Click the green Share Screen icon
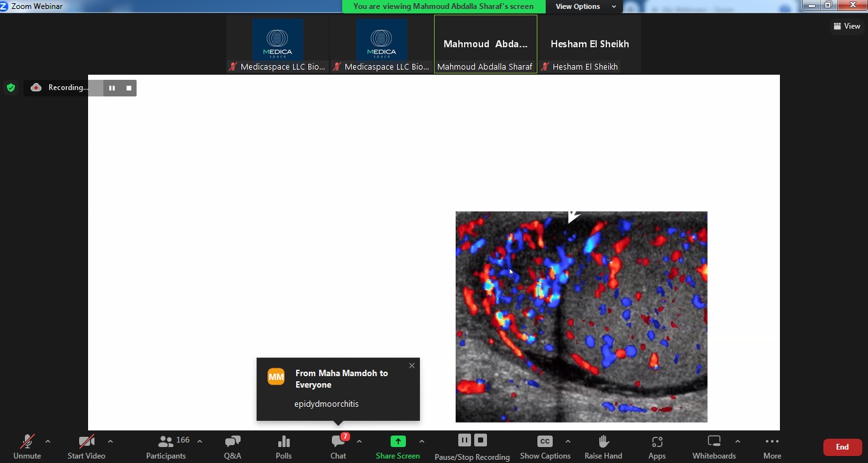Image resolution: width=868 pixels, height=463 pixels. (398, 441)
